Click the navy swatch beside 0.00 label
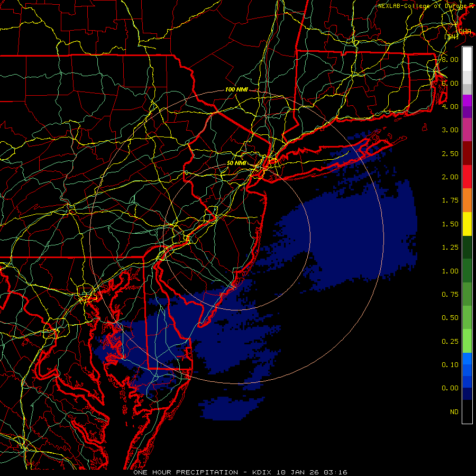The width and height of the screenshot is (476, 476). [467, 393]
